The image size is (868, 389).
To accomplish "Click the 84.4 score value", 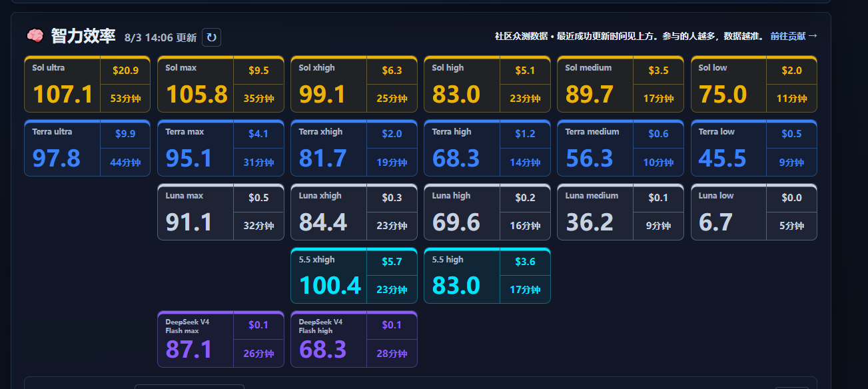I will tap(323, 222).
